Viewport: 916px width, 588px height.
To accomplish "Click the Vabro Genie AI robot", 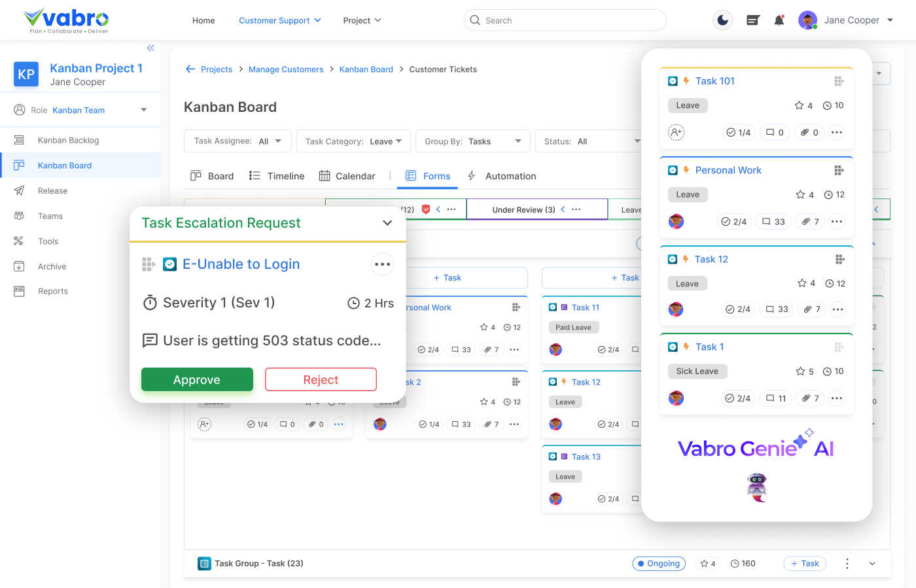I will [x=757, y=488].
